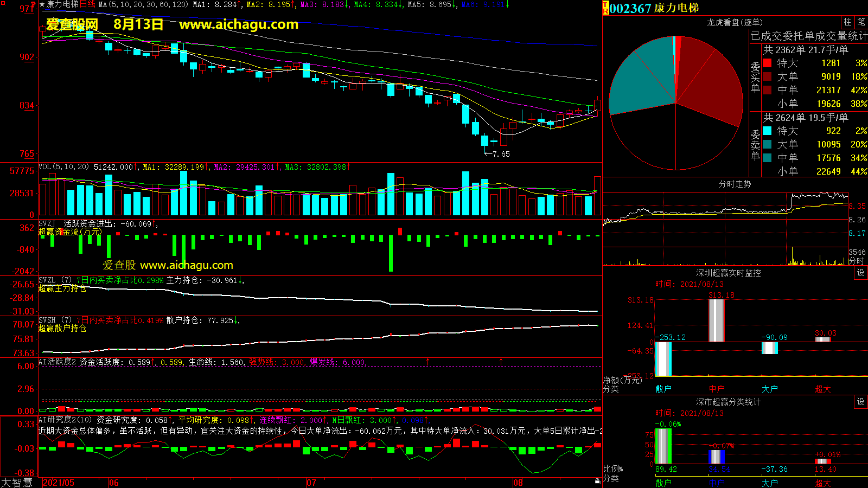Toggle the 分时 label on intraday chart
The width and height of the screenshot is (868, 488).
[x=856, y=261]
